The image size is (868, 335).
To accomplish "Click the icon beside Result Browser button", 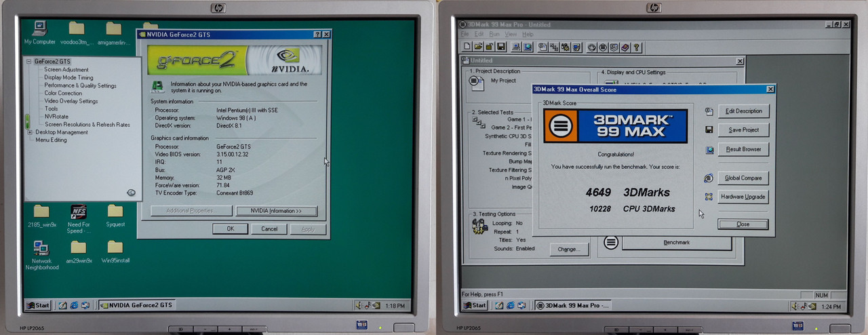I will 709,149.
